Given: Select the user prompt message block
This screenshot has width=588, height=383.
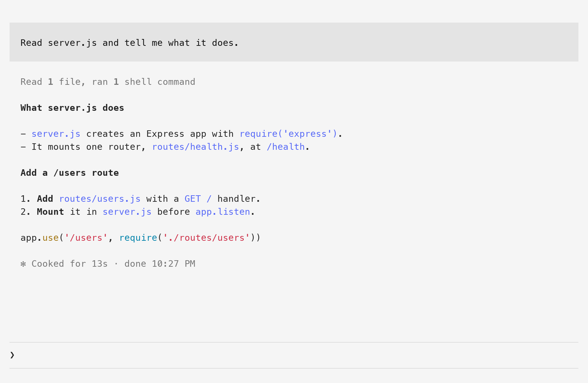Looking at the screenshot, I should 294,42.
